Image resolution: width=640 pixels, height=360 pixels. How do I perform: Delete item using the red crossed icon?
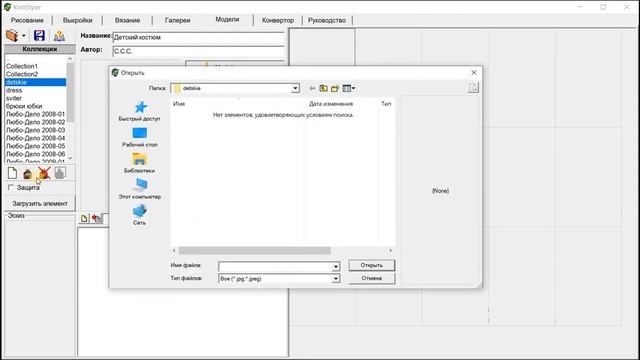click(44, 173)
